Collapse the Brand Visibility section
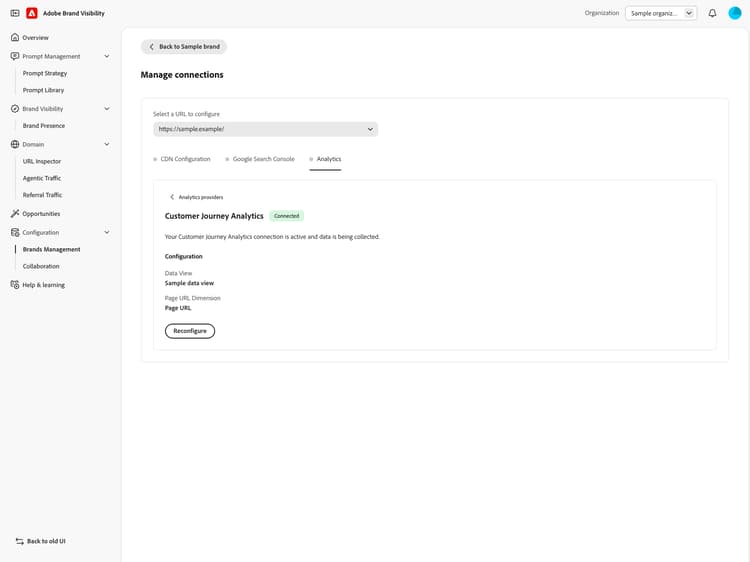The height and width of the screenshot is (562, 750). coord(107,109)
